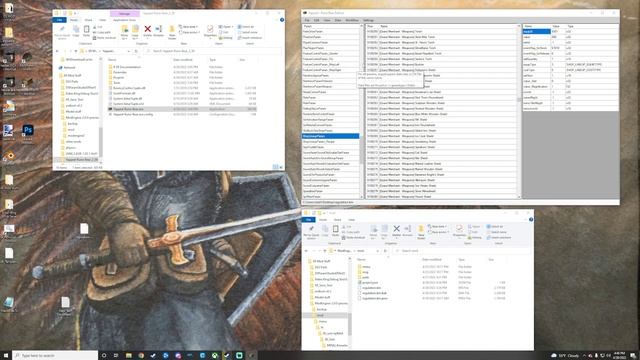The height and width of the screenshot is (360, 640).
Task: Open File menu in Yapped Rune Bear editor
Action: coord(307,20)
